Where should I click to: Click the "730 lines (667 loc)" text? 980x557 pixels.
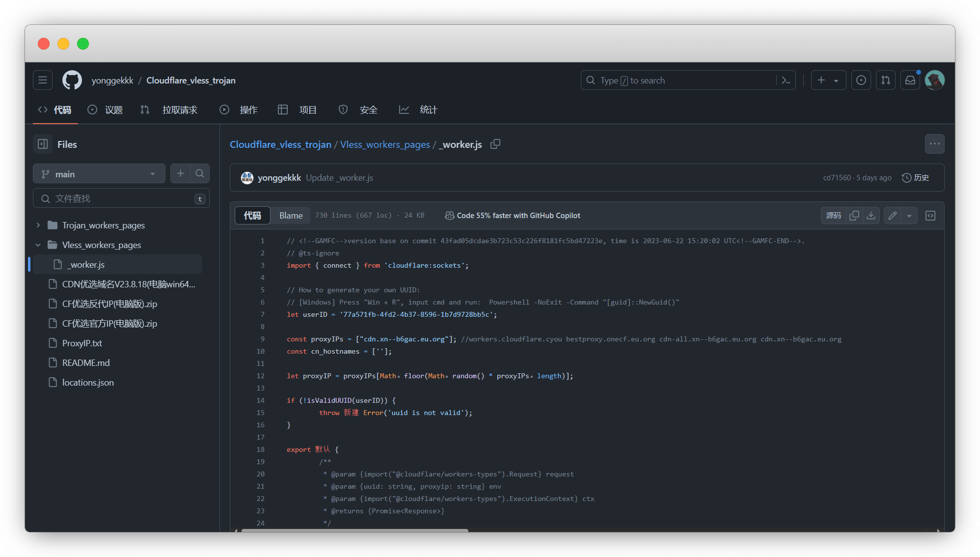point(354,215)
